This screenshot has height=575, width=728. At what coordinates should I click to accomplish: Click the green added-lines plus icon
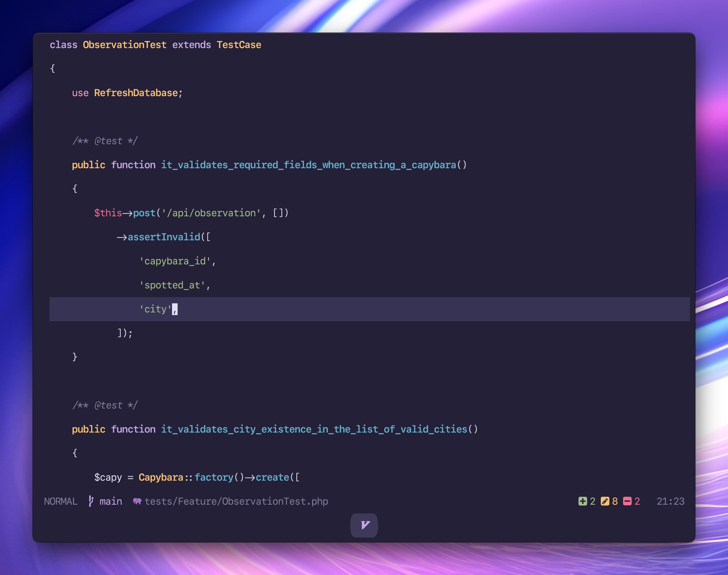(583, 501)
